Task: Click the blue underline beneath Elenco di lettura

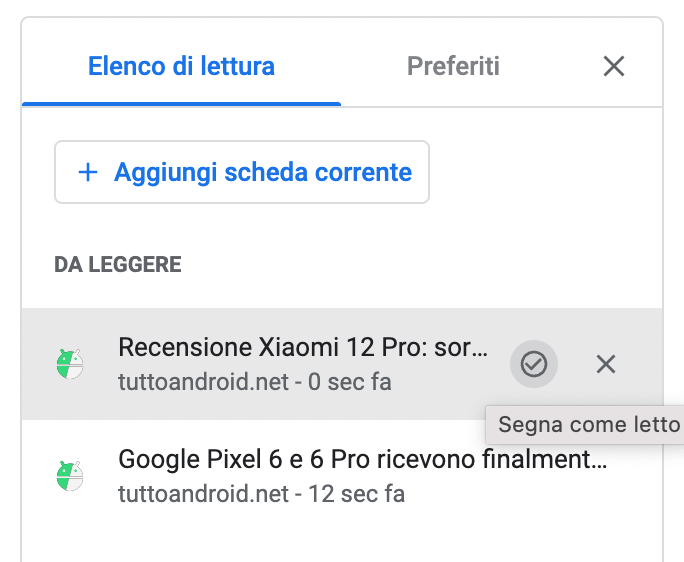Action: (x=181, y=103)
